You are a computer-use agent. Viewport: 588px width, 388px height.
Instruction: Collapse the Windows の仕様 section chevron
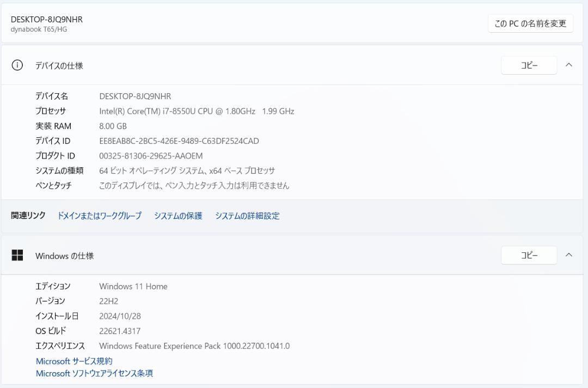point(569,255)
